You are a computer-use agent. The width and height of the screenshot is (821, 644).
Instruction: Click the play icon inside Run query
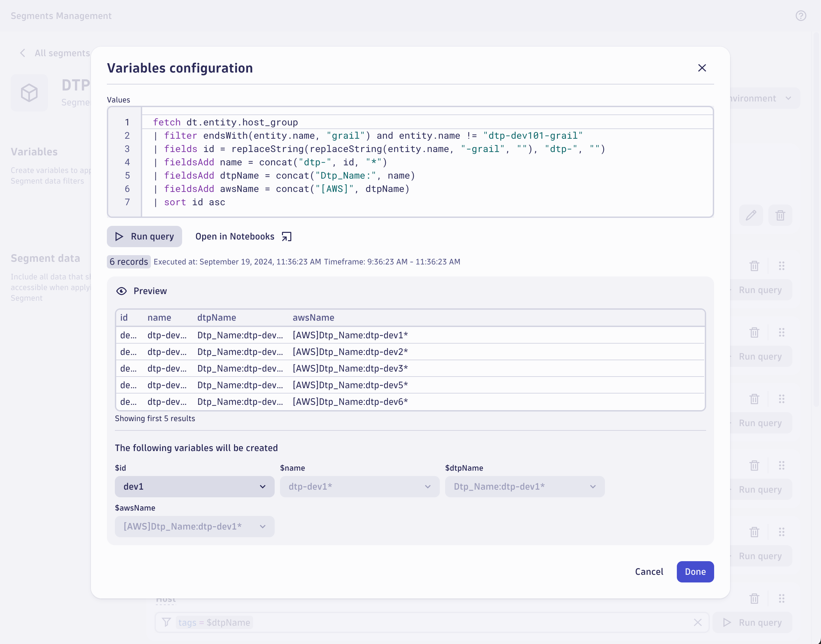tap(119, 237)
